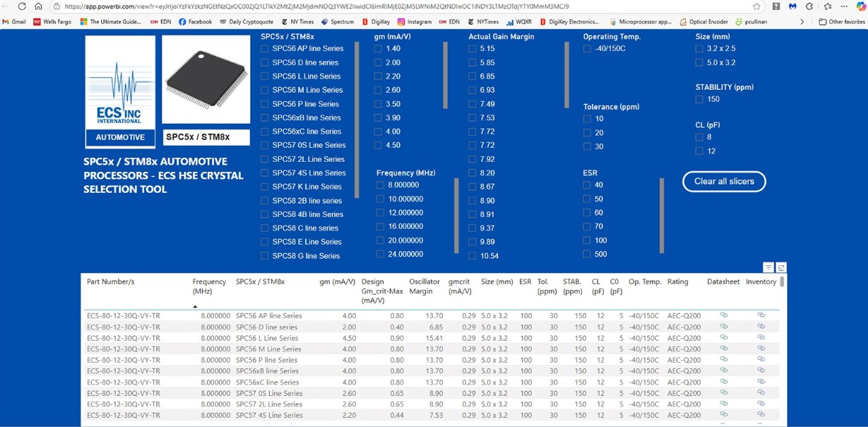Expand the Other favorites folder

click(841, 22)
